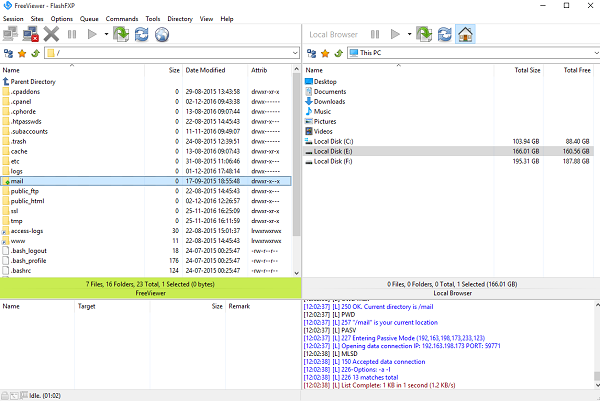This screenshot has width=600, height=401.
Task: Sort remote list by Size column header
Action: 163,70
